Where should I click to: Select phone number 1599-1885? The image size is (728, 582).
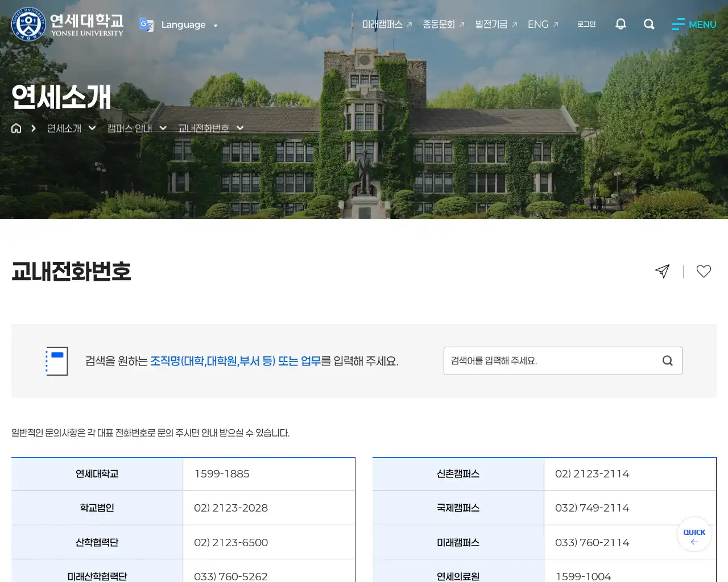[x=222, y=474]
